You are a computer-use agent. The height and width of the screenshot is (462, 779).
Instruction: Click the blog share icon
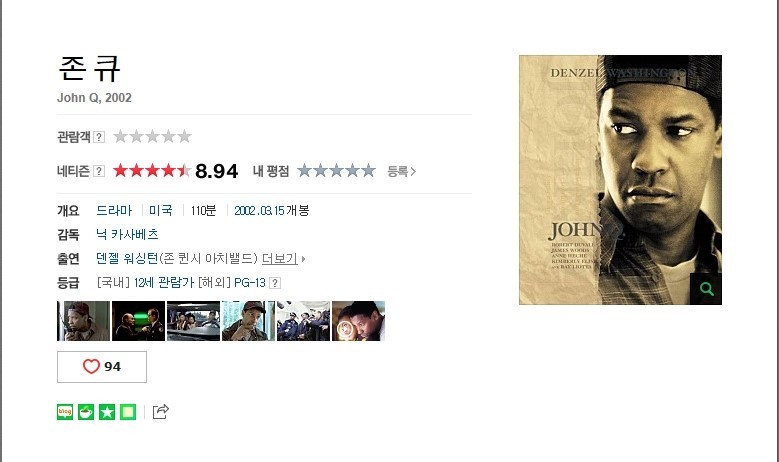(65, 412)
